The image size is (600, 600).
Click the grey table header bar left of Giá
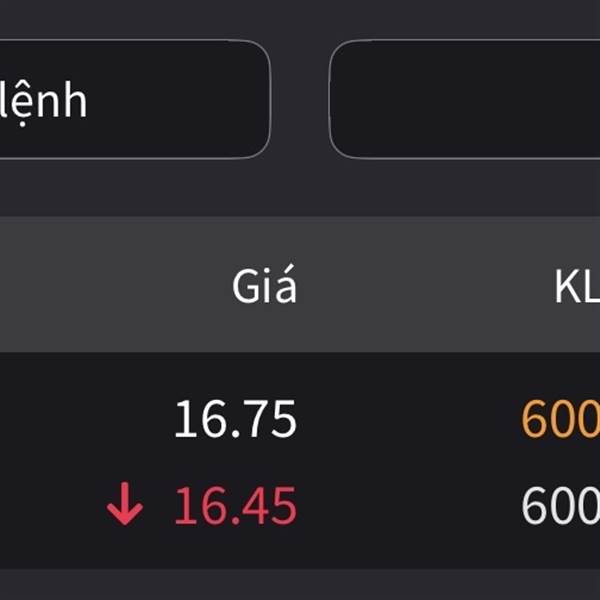coord(100,288)
